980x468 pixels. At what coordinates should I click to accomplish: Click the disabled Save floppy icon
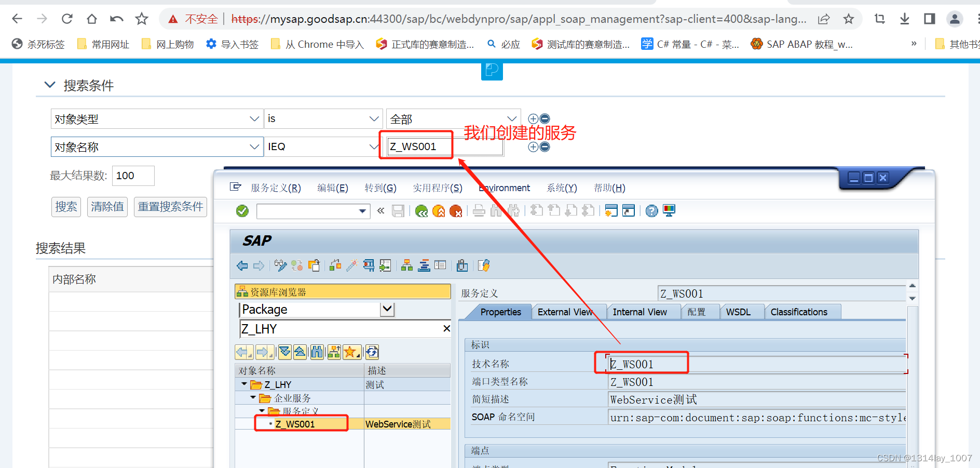[x=398, y=211]
